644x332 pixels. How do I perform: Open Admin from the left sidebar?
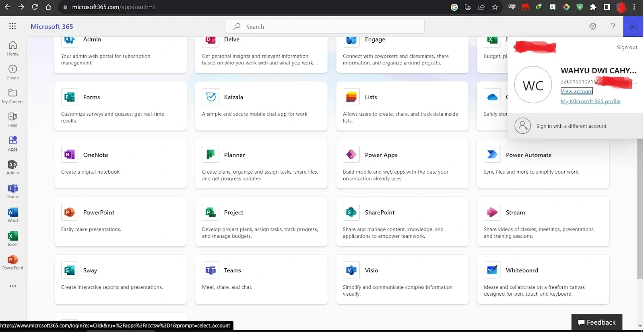13,167
